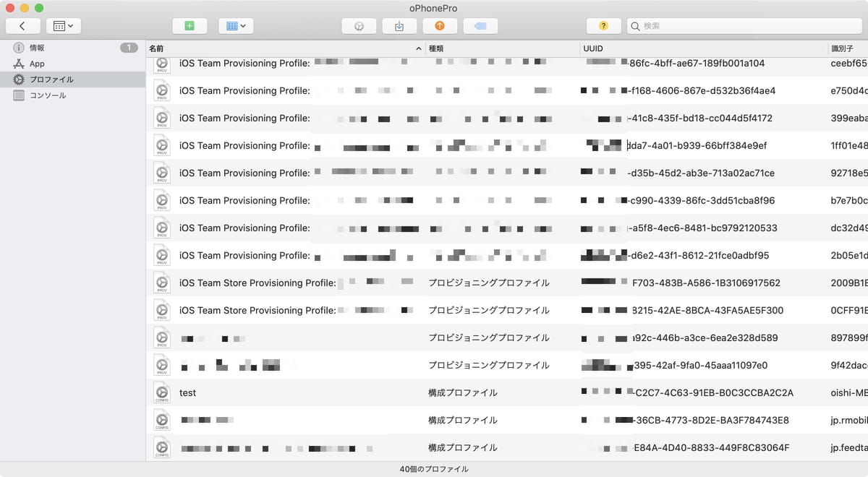Click PROV icon of row ending 713a02ac71ce
This screenshot has height=477, width=868.
tap(162, 173)
